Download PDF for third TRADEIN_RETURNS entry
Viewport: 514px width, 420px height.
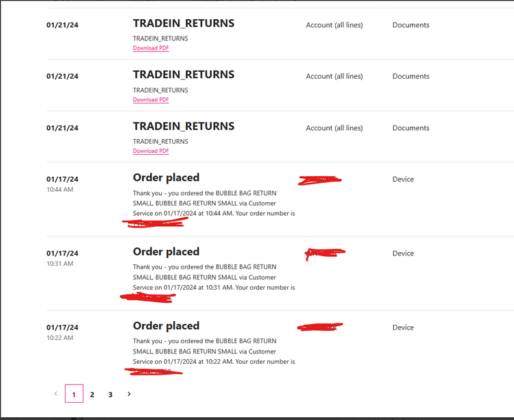pyautogui.click(x=151, y=151)
